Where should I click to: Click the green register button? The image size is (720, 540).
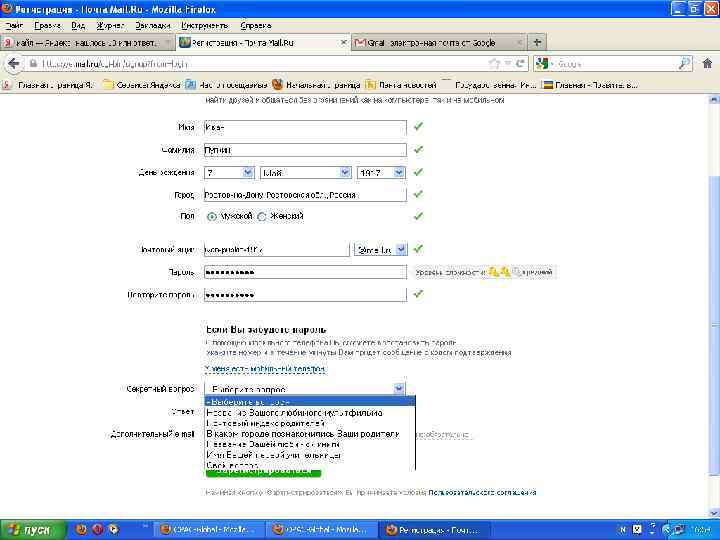[264, 473]
